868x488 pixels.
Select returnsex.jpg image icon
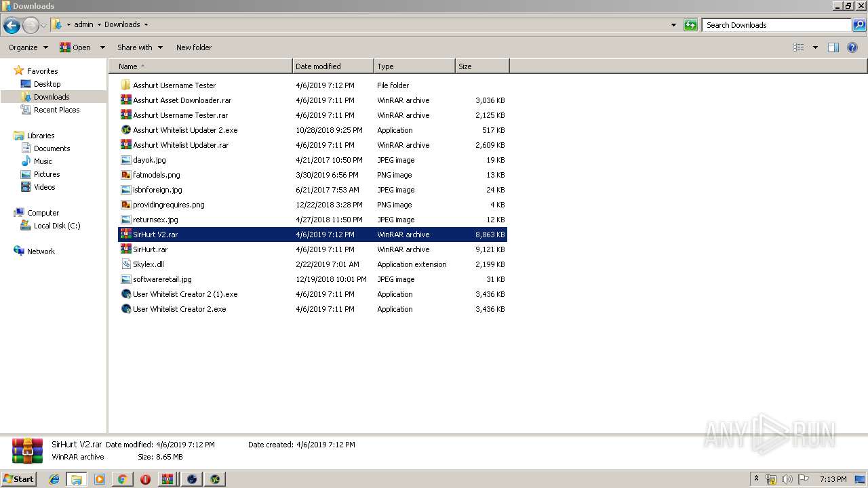tap(125, 220)
